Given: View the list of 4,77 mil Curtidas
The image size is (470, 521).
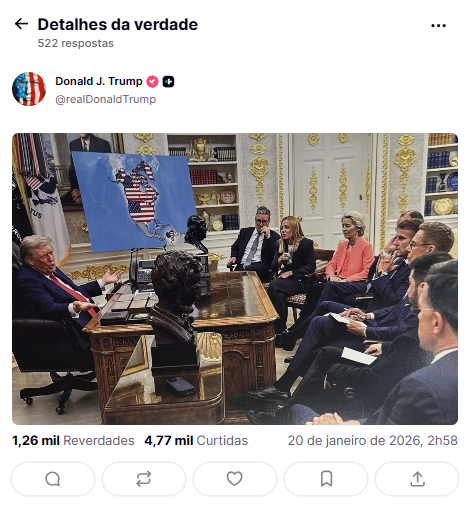Looking at the screenshot, I should [x=196, y=441].
